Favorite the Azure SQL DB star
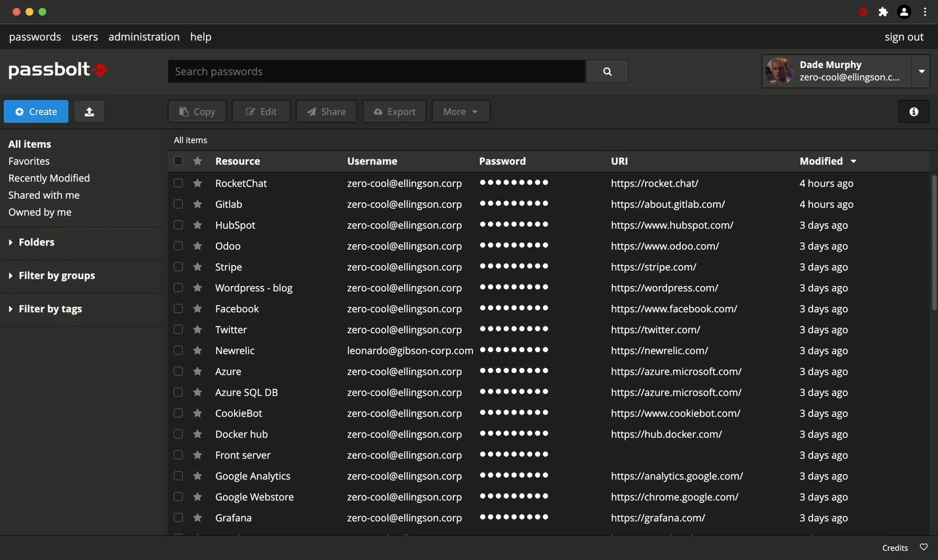Viewport: 938px width, 560px height. pyautogui.click(x=198, y=393)
